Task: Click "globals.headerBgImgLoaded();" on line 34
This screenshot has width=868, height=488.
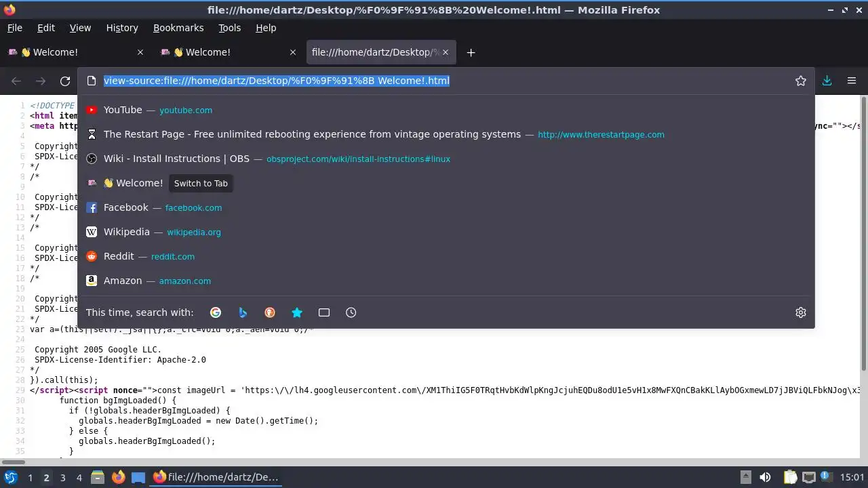Action: 147,441
